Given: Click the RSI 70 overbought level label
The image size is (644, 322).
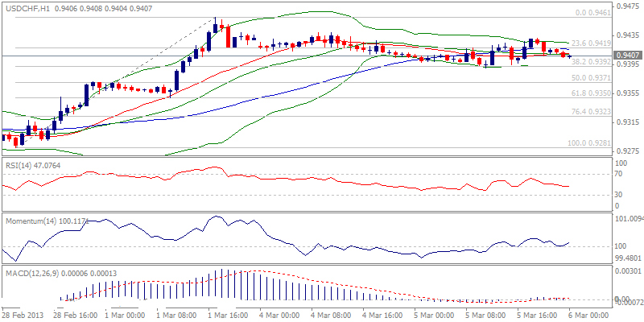Looking at the screenshot, I should 619,174.
